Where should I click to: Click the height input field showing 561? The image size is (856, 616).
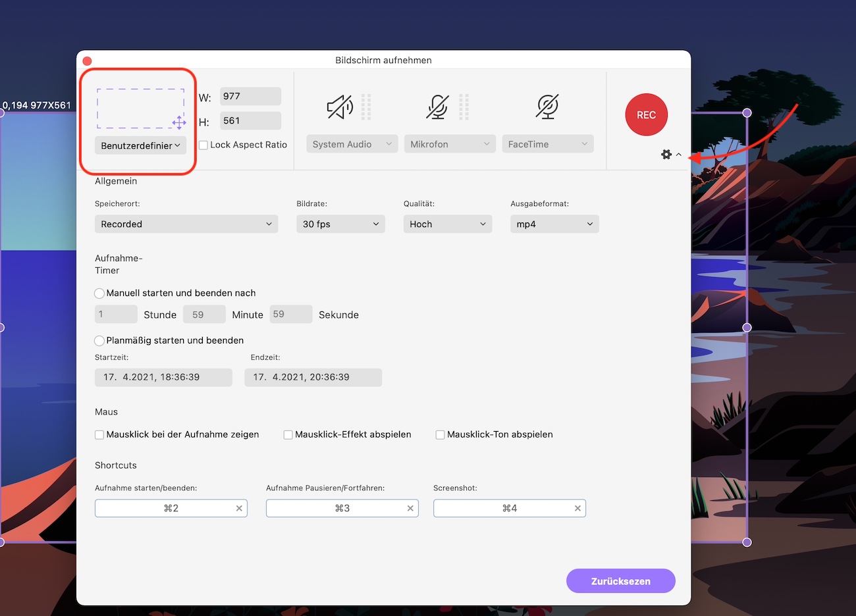tap(250, 120)
